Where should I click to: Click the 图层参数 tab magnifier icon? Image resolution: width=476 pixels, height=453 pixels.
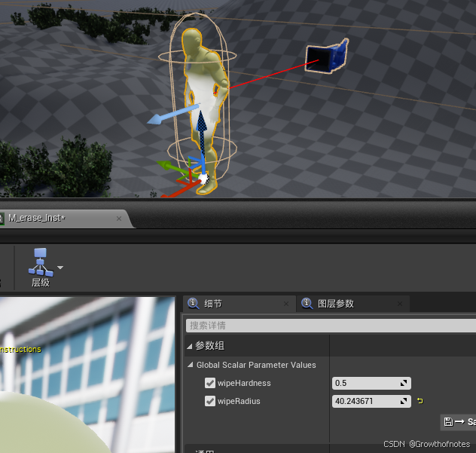307,303
